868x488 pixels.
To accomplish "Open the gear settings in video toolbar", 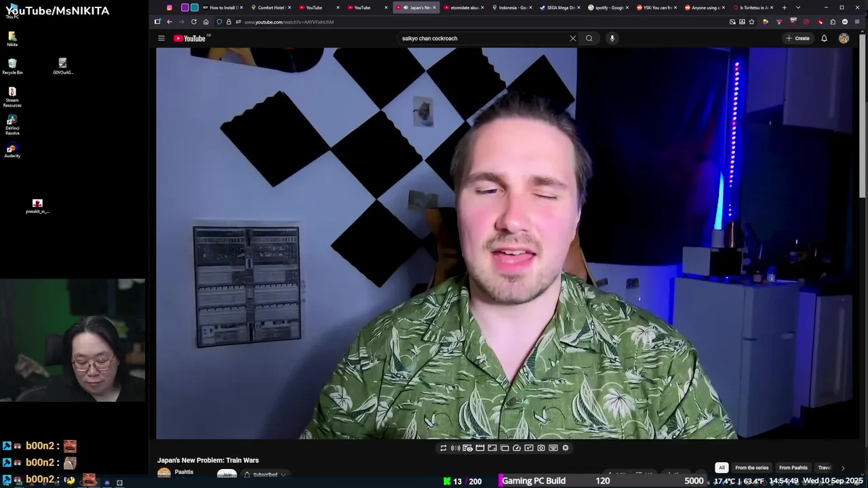I will point(566,448).
